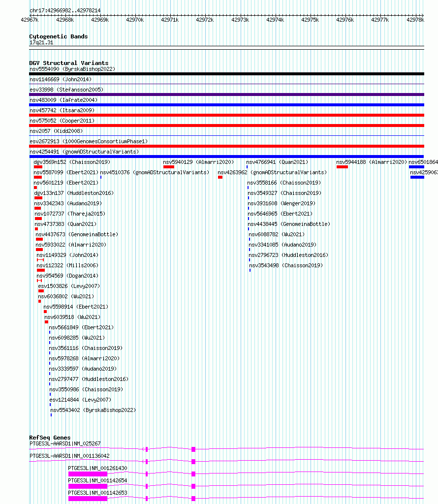Open the DGV Structural Variants track title
Screen dimensions: 438x504
coord(69,63)
